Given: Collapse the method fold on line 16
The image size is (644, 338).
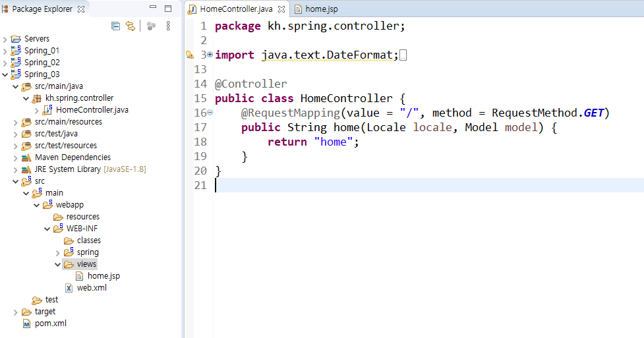Looking at the screenshot, I should tap(210, 113).
